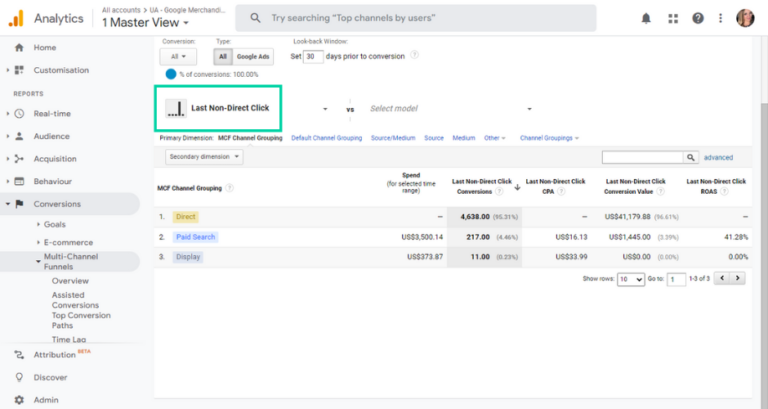Click the Direct channel label
The image size is (768, 409).
coord(186,217)
